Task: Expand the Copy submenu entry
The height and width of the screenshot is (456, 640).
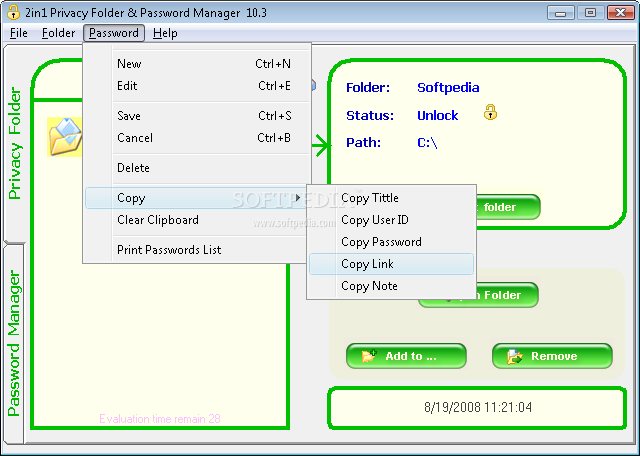Action: click(x=196, y=198)
